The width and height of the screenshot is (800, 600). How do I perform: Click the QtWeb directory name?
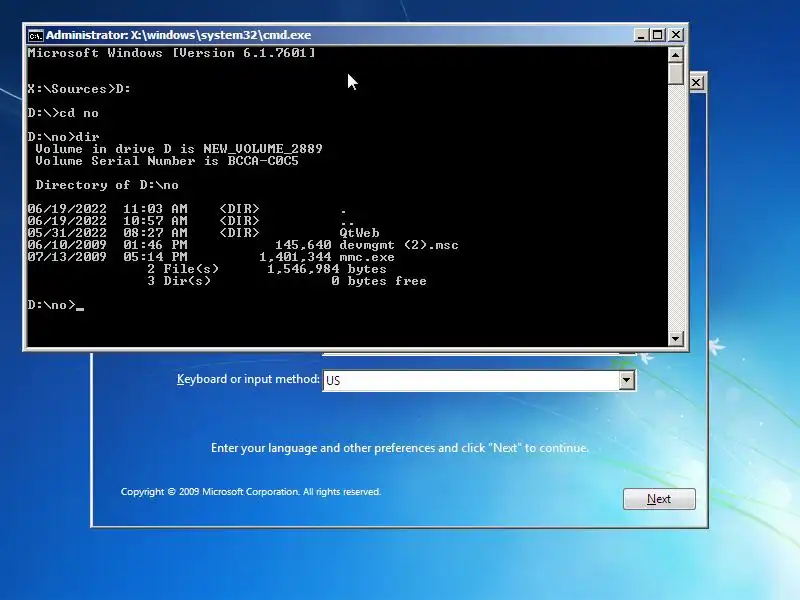[x=360, y=233]
